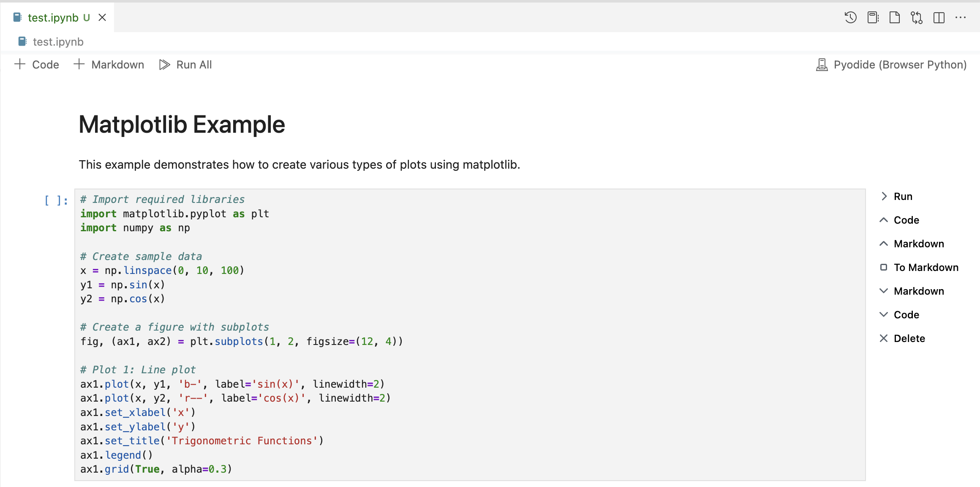Screen dimensions: 980x487
Task: Add a new Code cell from the toolbar
Action: [37, 65]
